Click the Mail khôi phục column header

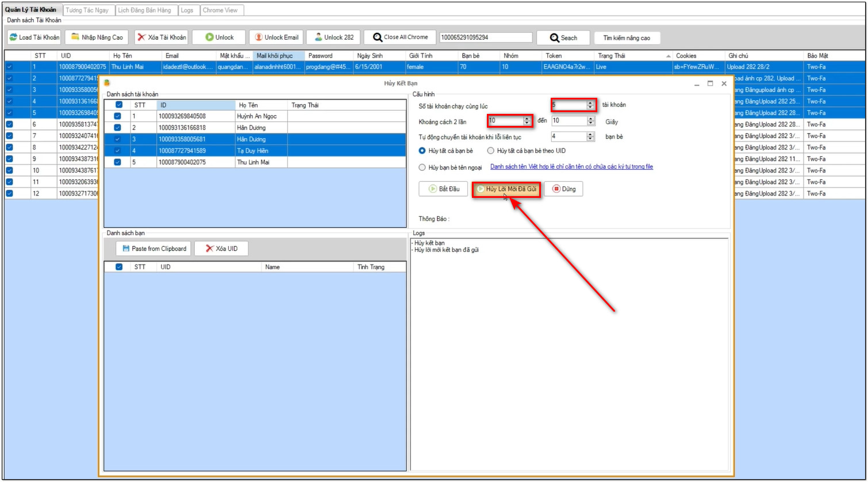(x=278, y=56)
